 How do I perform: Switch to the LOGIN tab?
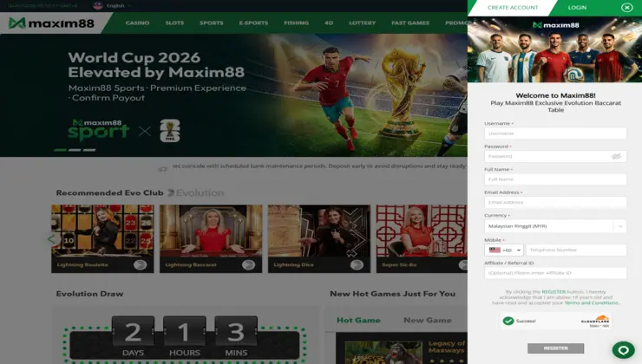[x=577, y=7]
